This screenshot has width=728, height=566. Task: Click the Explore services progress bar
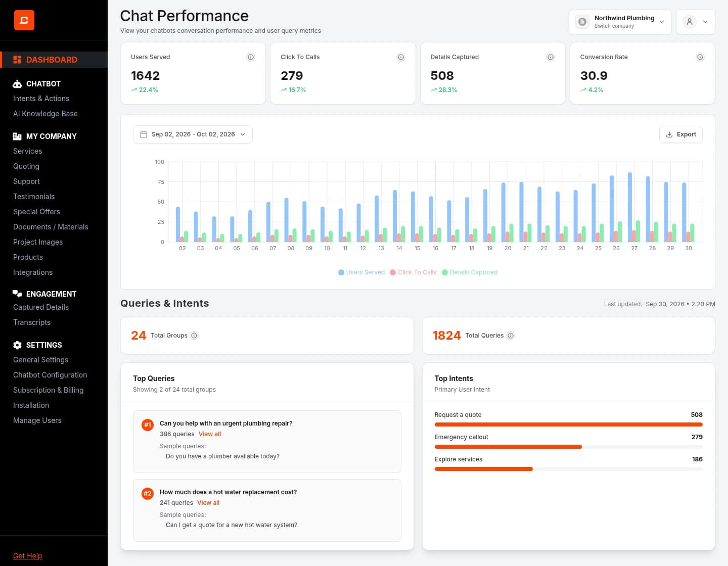pos(569,469)
